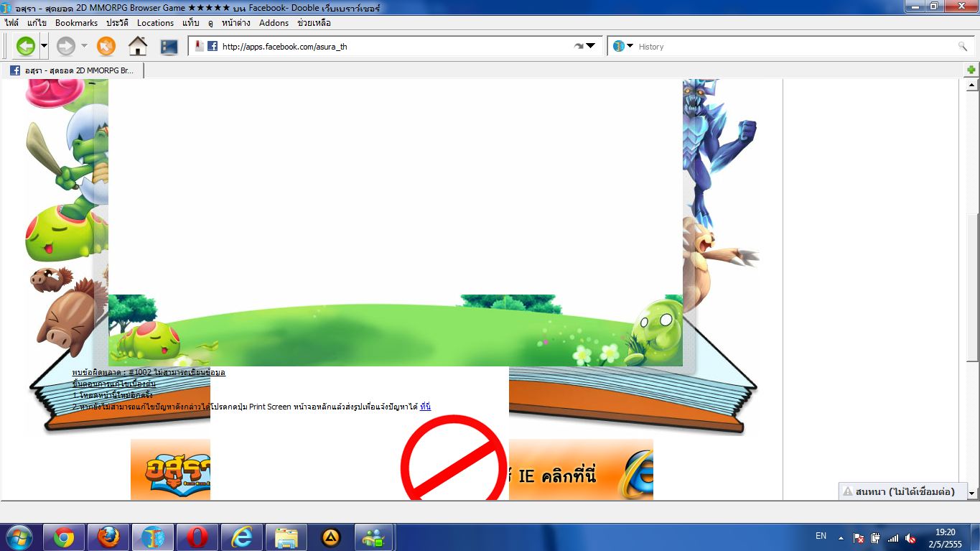
Task: Open the ไฟล์ menu
Action: pos(11,23)
